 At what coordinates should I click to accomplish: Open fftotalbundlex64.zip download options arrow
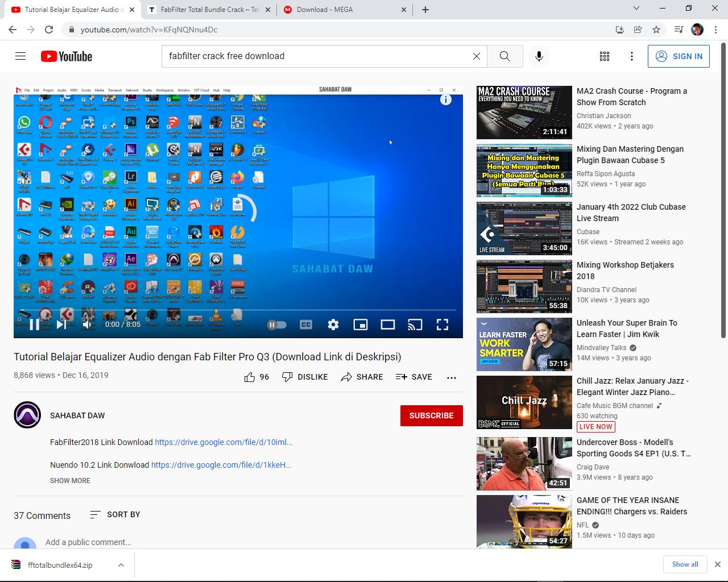point(121,565)
